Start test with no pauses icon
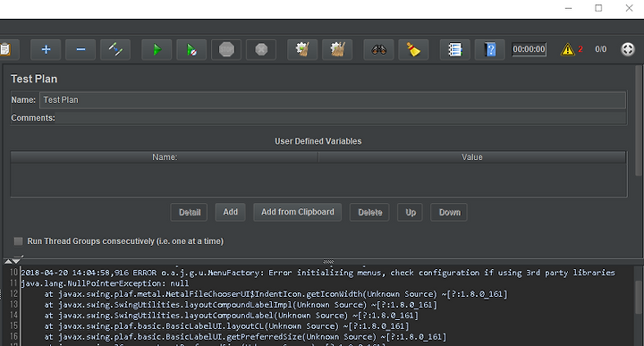The width and height of the screenshot is (644, 346). [191, 50]
